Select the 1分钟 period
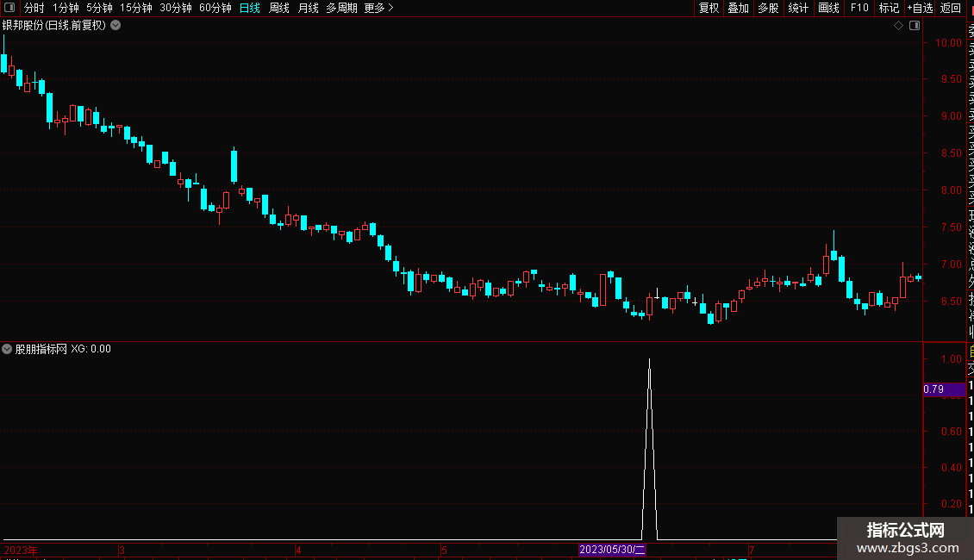 click(x=66, y=8)
